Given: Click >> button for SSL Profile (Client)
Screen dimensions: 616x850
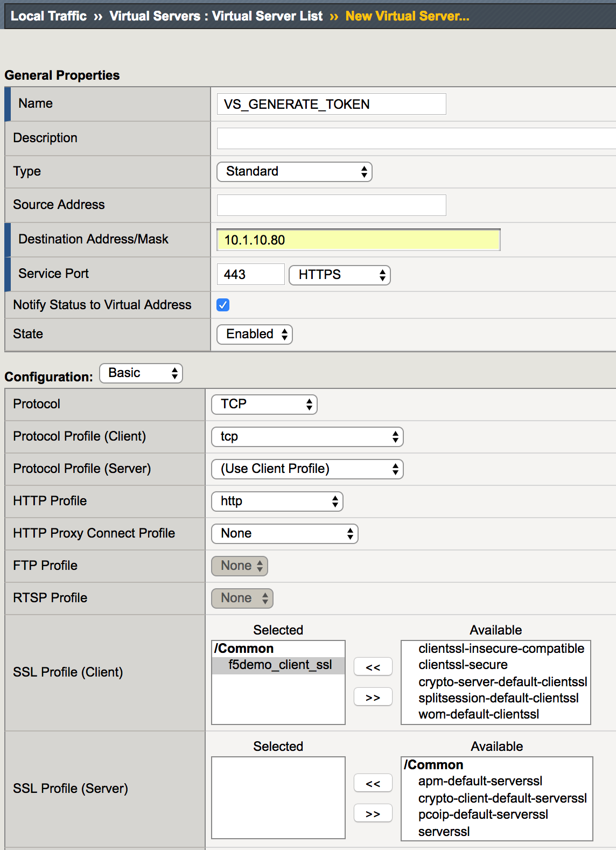Looking at the screenshot, I should point(373,697).
